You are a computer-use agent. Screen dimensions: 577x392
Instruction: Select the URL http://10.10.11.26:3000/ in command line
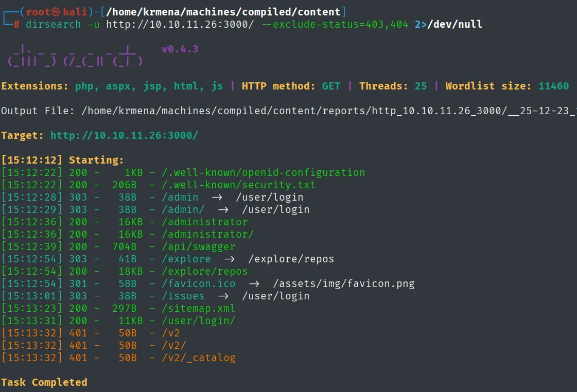point(180,24)
